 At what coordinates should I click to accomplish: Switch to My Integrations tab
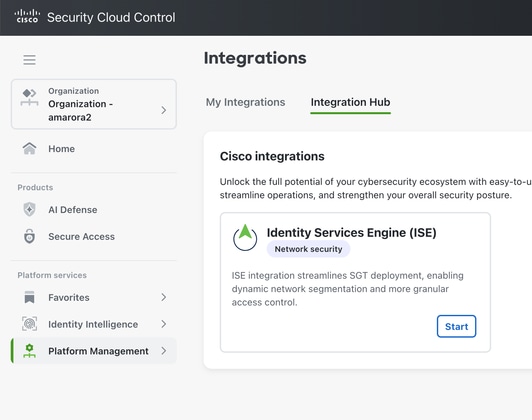245,102
